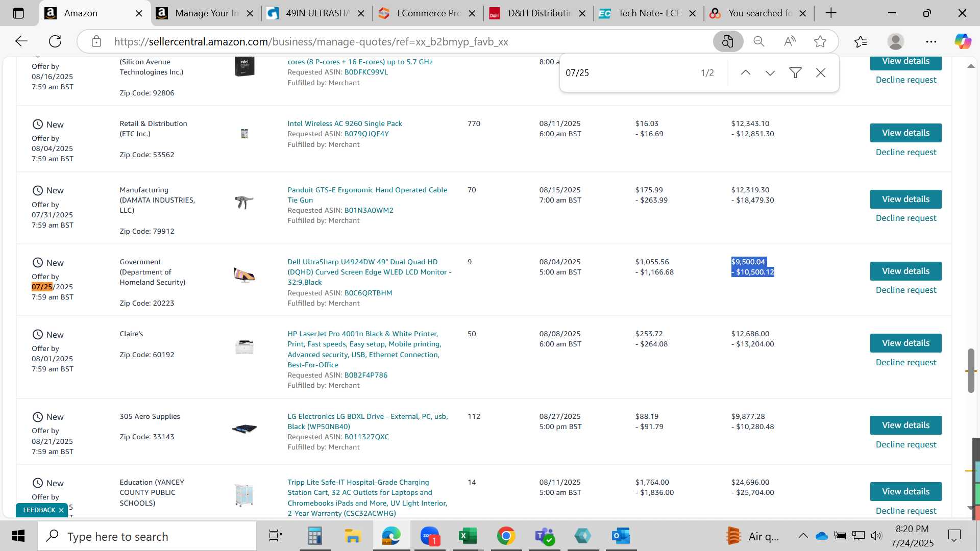Show hidden system tray icons
980x551 pixels.
coord(803,536)
